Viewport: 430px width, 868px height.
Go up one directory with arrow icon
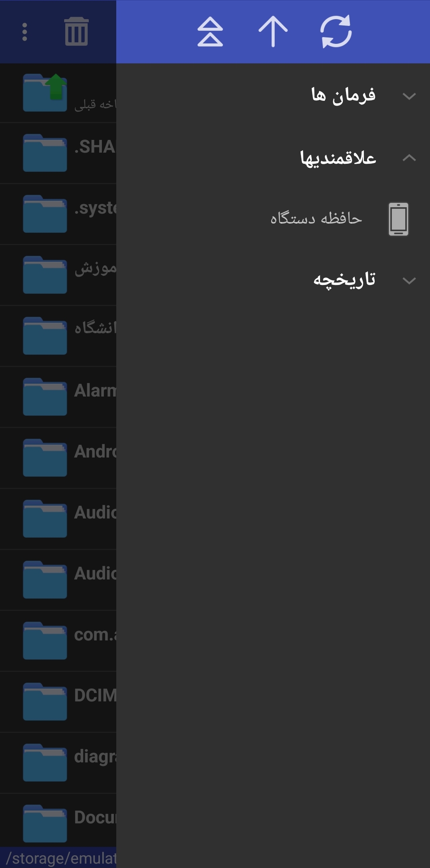pos(273,31)
